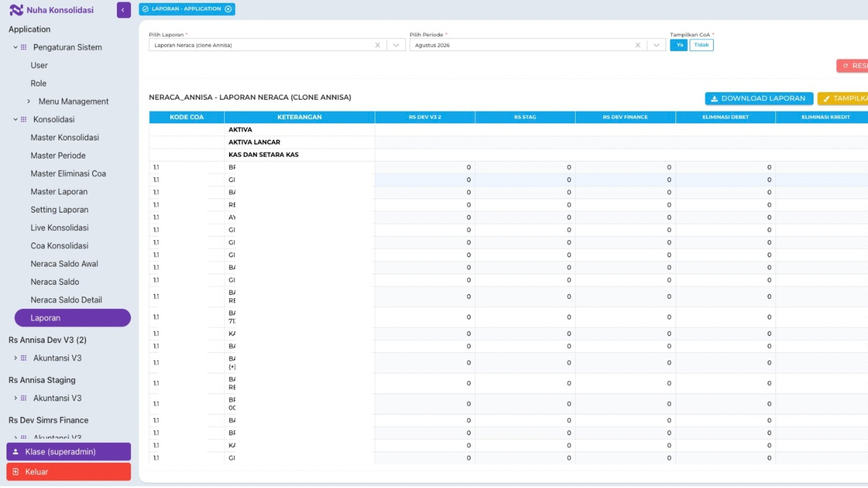Screen dimensions: 868x488
Task: Open Coa Konsolidasi page
Action: (60, 246)
